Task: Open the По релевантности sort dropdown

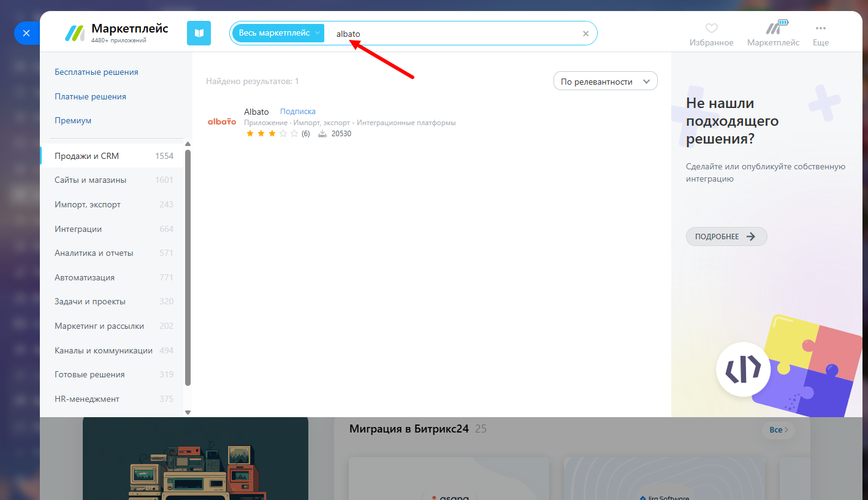Action: (x=605, y=81)
